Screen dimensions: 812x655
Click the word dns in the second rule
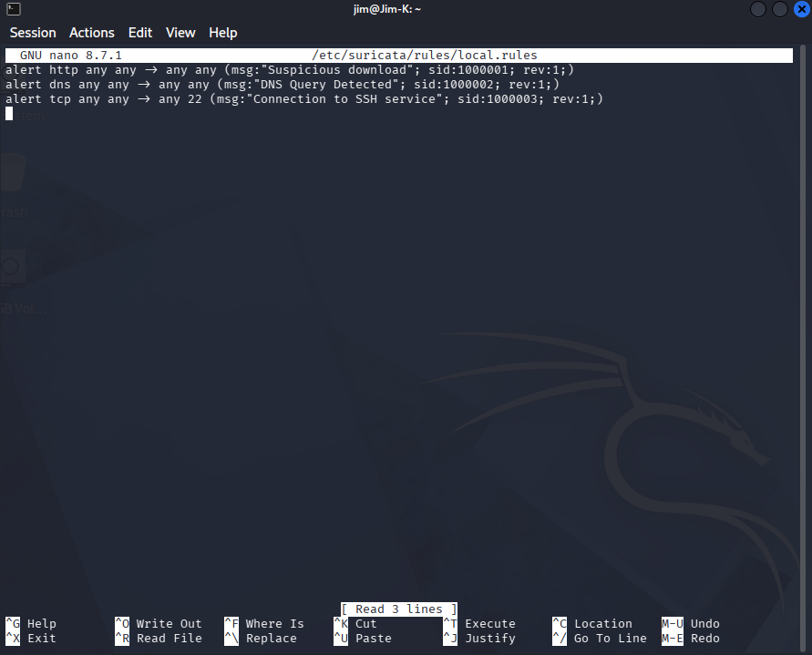60,85
